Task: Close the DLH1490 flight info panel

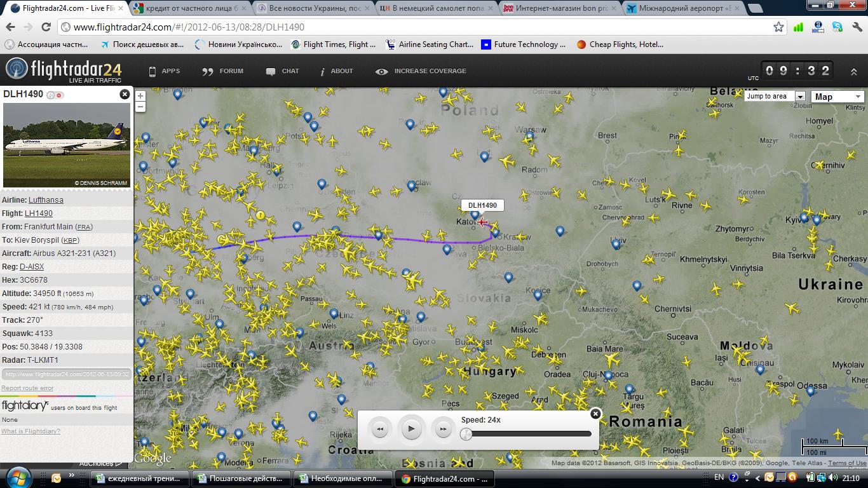Action: (x=125, y=94)
